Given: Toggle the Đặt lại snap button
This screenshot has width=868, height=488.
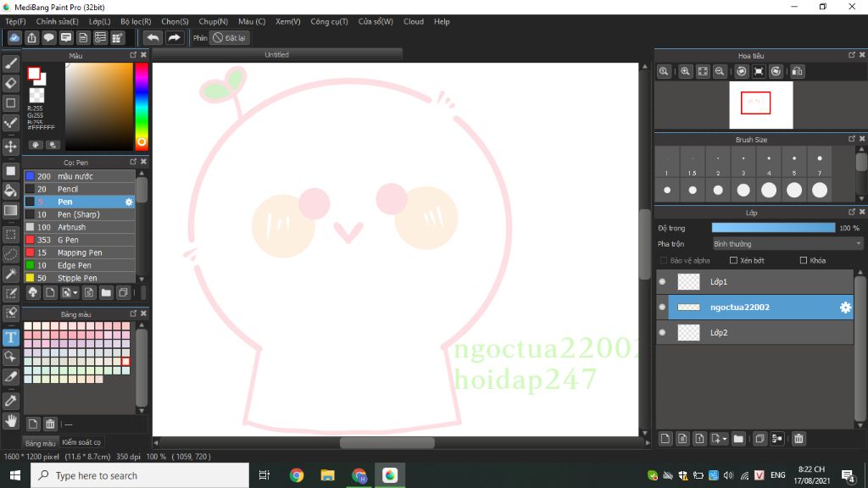Looking at the screenshot, I should (x=230, y=37).
